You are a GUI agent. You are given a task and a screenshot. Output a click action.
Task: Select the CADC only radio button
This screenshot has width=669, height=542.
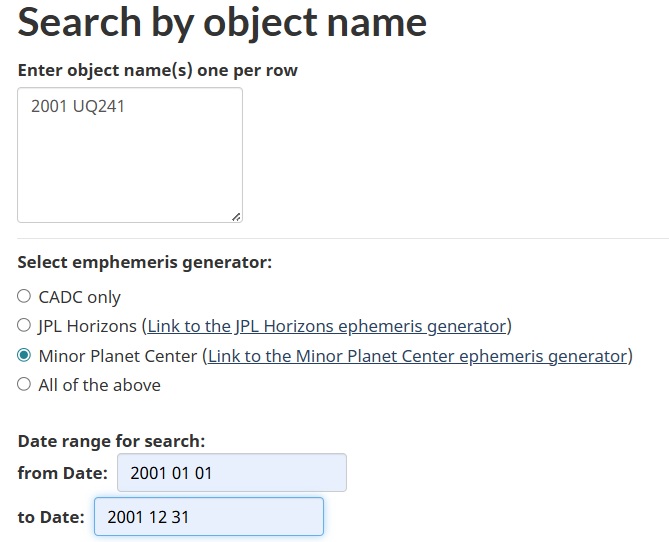point(24,296)
